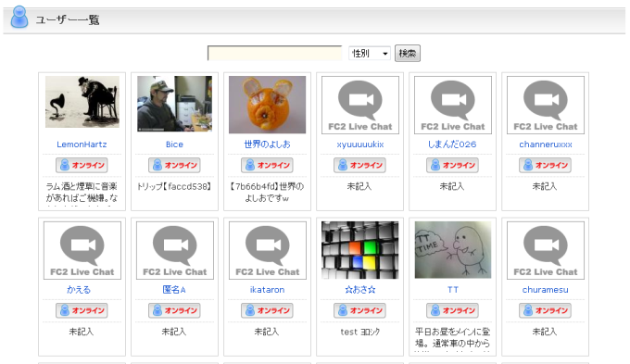The width and height of the screenshot is (630, 364).
Task: Focus the user search text field
Action: pos(275,53)
